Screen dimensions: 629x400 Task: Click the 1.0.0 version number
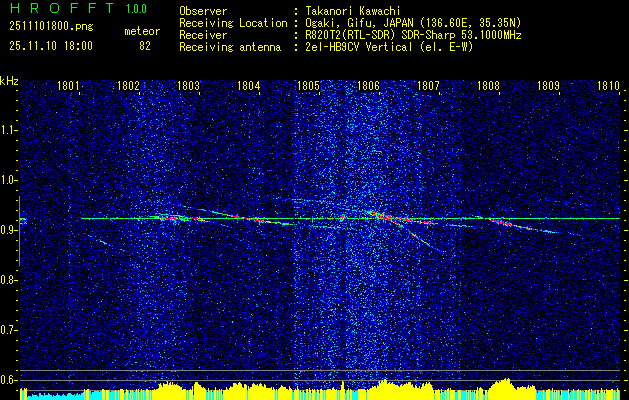click(136, 9)
